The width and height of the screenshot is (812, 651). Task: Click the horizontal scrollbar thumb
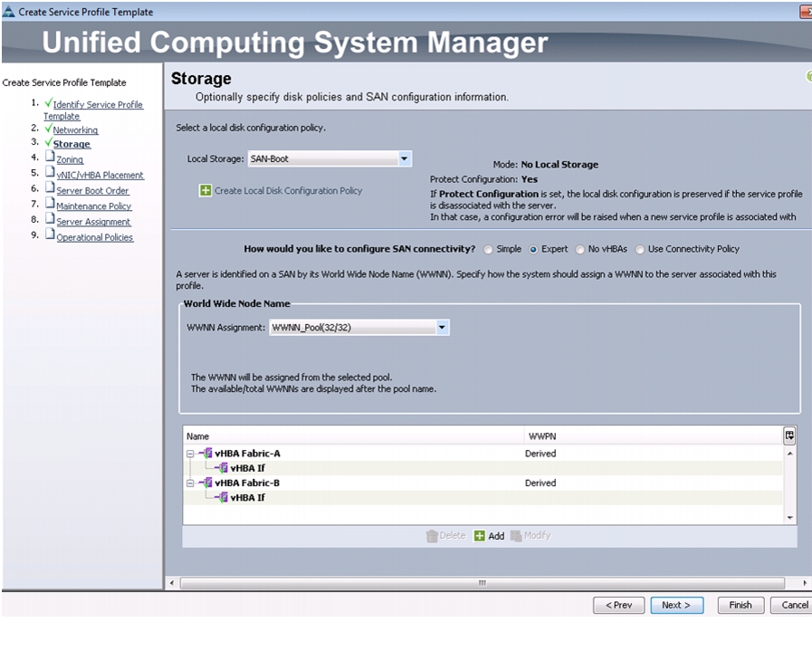point(482,583)
